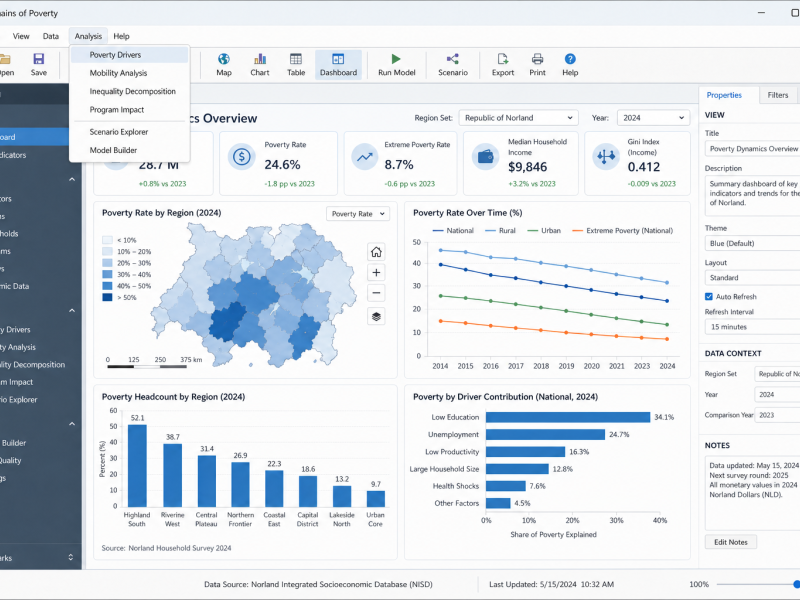Open the Help menu in menu bar
800x600 pixels.
121,36
